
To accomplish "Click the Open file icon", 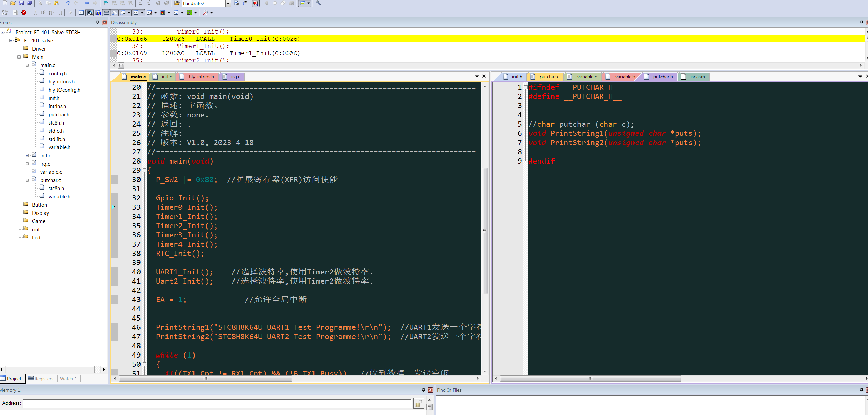I will pyautogui.click(x=13, y=3).
